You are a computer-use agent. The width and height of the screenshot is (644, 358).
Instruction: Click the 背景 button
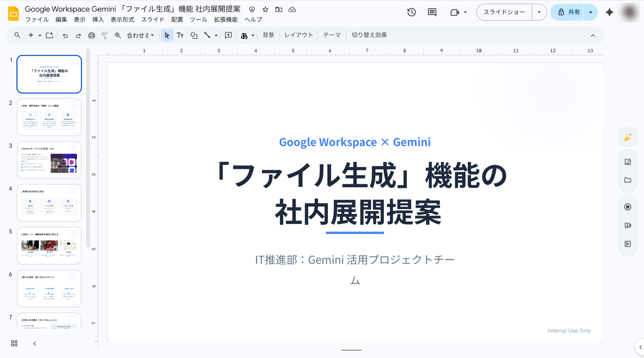[x=268, y=35]
